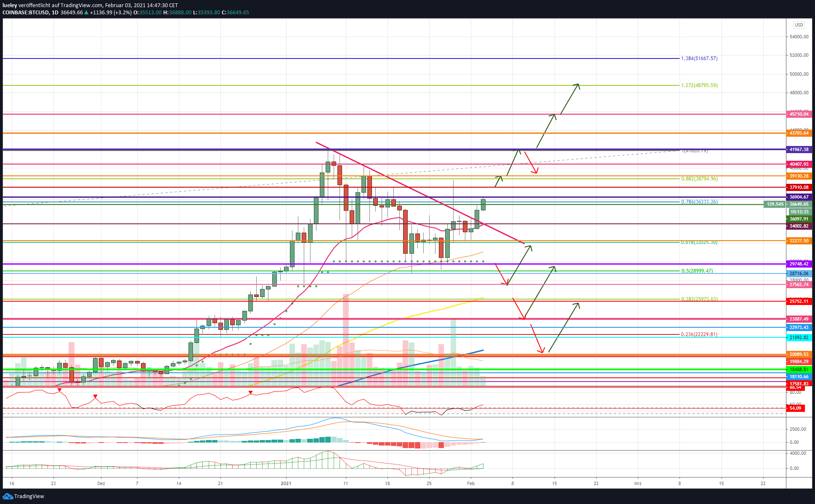Click the 25 January date axis label
Screen dimensions: 815x504
429,483
